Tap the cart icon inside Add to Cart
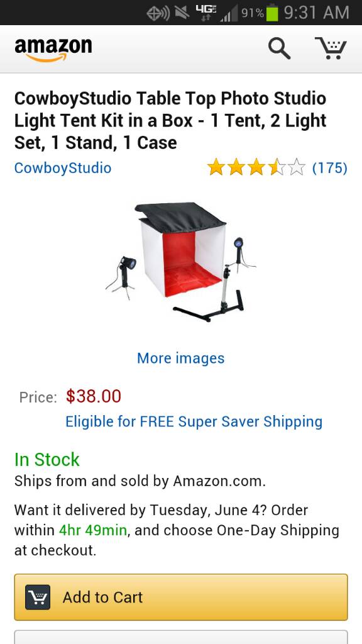The image size is (362, 644). pos(38,597)
